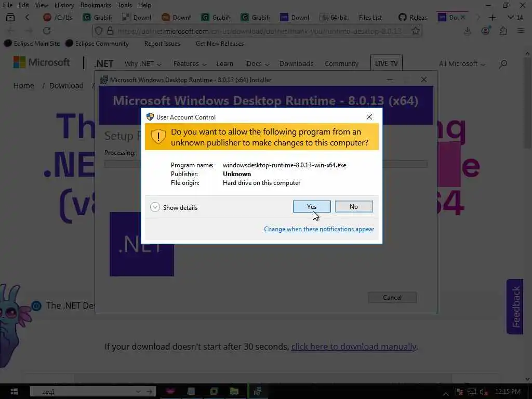This screenshot has height=399, width=532.
Task: Open Eclipse Main Site bookmark
Action: [32, 44]
